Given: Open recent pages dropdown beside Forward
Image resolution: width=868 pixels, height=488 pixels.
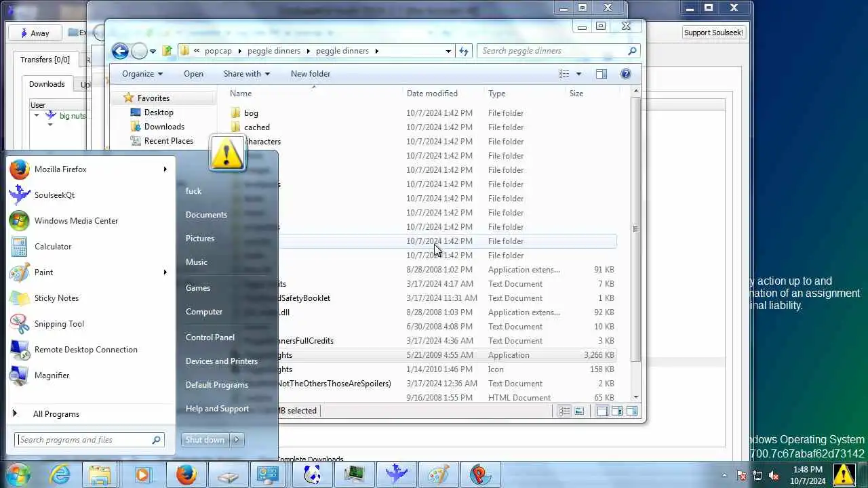Looking at the screenshot, I should pyautogui.click(x=153, y=51).
